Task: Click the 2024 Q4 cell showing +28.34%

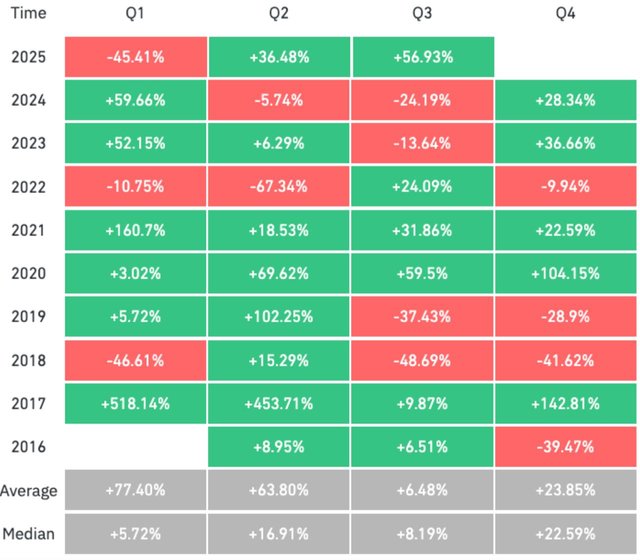Action: pyautogui.click(x=567, y=100)
